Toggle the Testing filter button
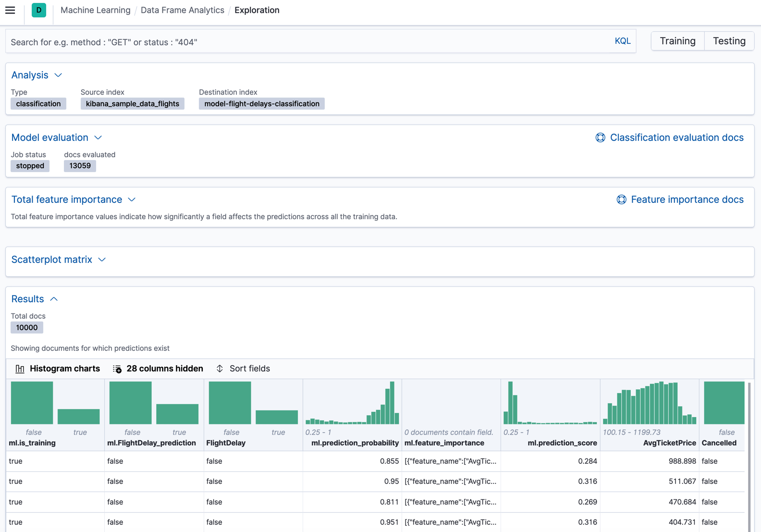Screen dimensions: 761x532 (729, 41)
